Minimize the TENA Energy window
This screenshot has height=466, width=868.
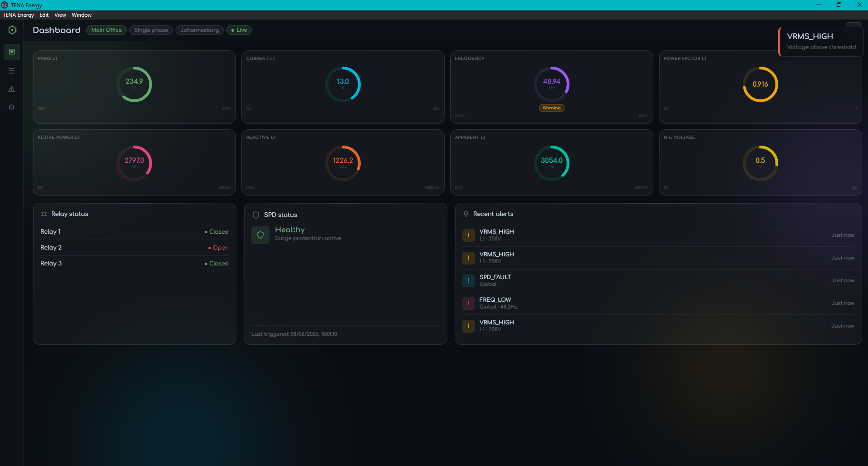pyautogui.click(x=819, y=5)
